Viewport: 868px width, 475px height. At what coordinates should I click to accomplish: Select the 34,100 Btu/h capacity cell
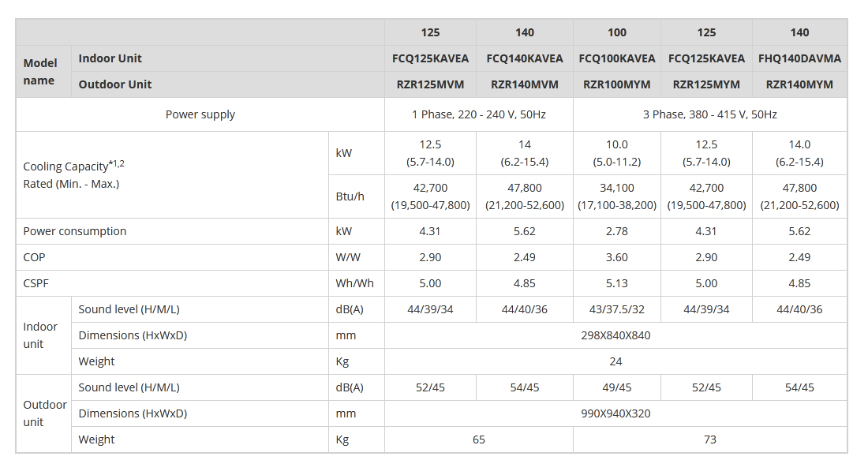click(x=617, y=196)
